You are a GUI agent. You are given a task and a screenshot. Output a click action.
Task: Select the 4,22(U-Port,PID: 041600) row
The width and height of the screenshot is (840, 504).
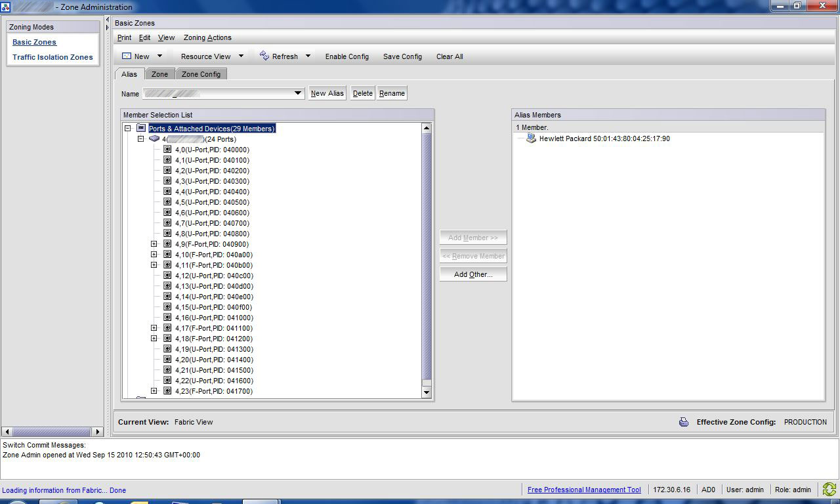[214, 381]
